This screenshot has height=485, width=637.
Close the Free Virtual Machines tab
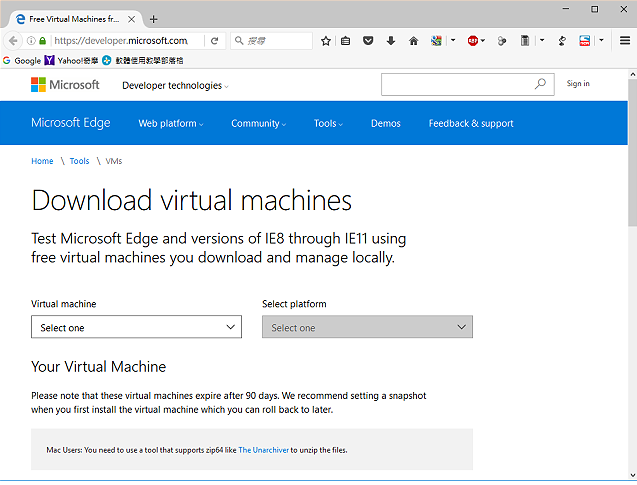(132, 19)
